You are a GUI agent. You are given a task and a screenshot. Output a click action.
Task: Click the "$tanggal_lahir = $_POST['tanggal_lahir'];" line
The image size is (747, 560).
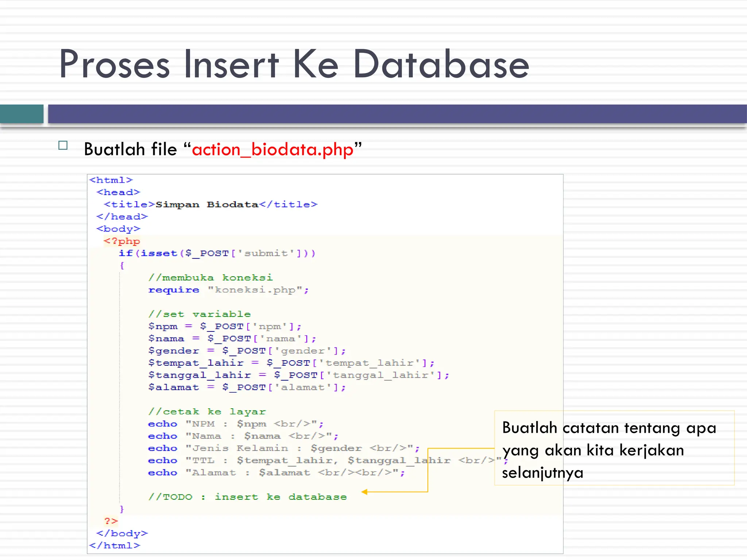(x=298, y=375)
